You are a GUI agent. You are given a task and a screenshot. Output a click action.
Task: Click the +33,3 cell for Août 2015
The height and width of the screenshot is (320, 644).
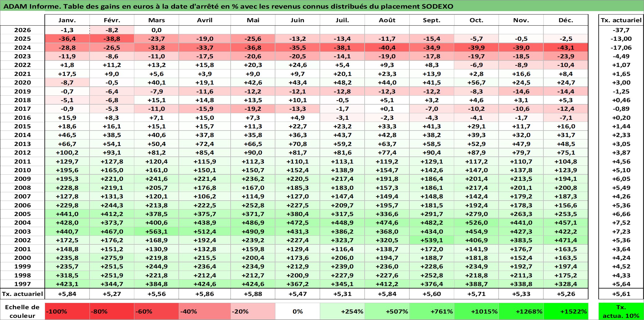[x=387, y=126]
